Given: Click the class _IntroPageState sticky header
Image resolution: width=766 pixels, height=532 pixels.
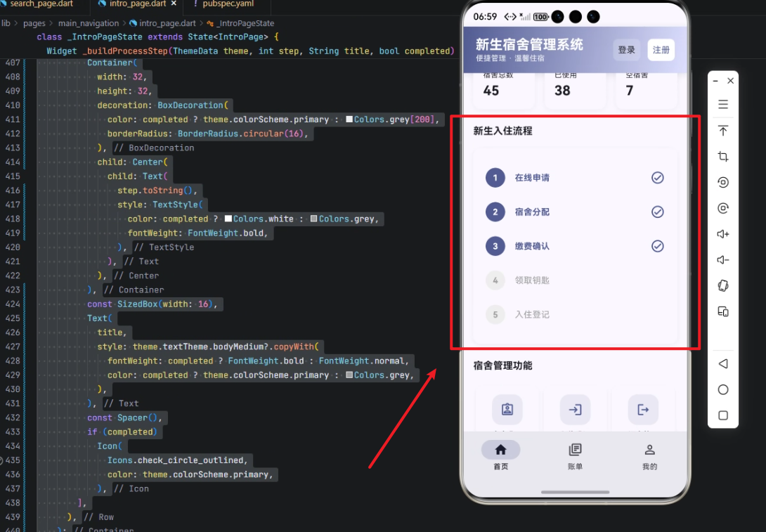Looking at the screenshot, I should click(x=158, y=37).
